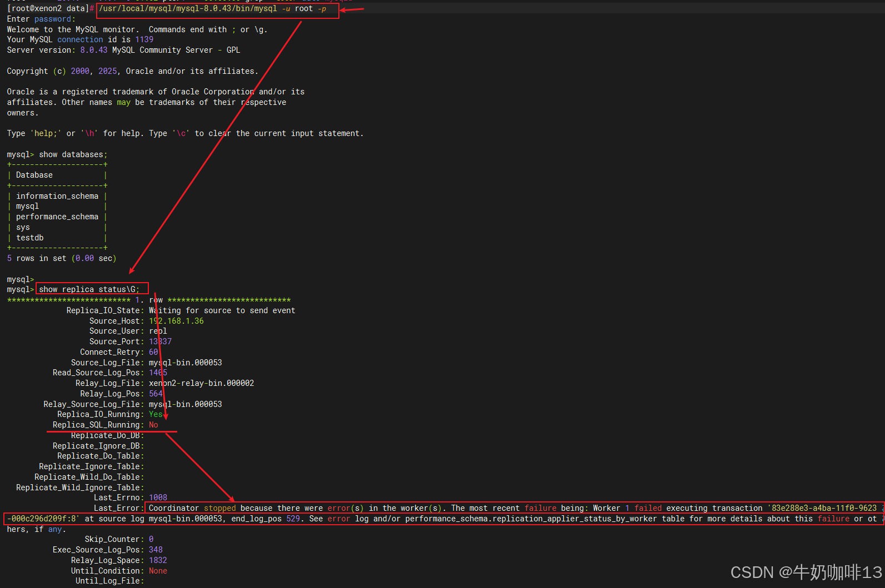The height and width of the screenshot is (588, 885).
Task: Click Relay_Log_Space value 1832
Action: coord(158,561)
